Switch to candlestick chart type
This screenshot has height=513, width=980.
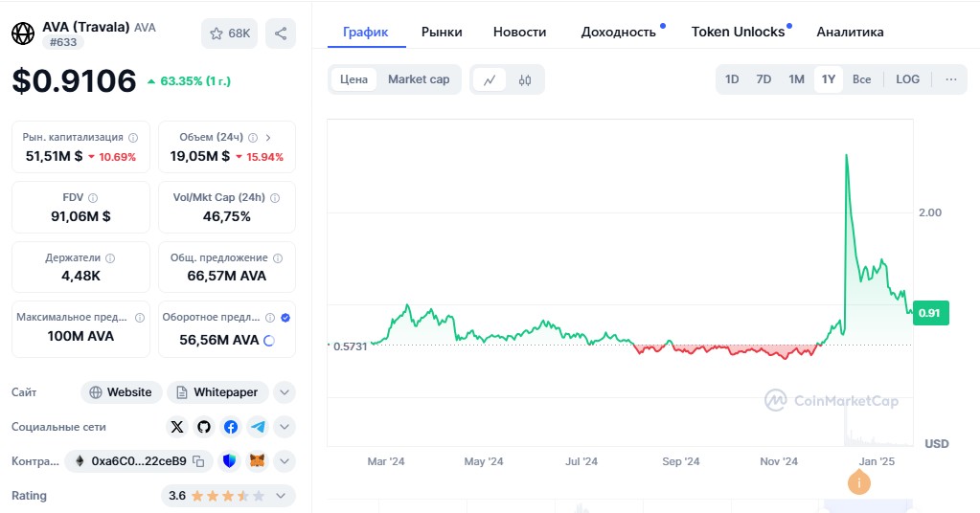[x=525, y=79]
